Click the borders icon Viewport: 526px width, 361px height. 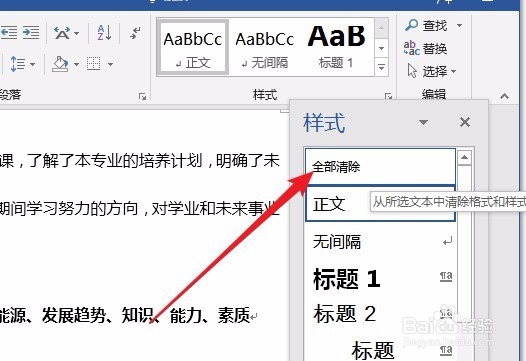click(x=94, y=63)
